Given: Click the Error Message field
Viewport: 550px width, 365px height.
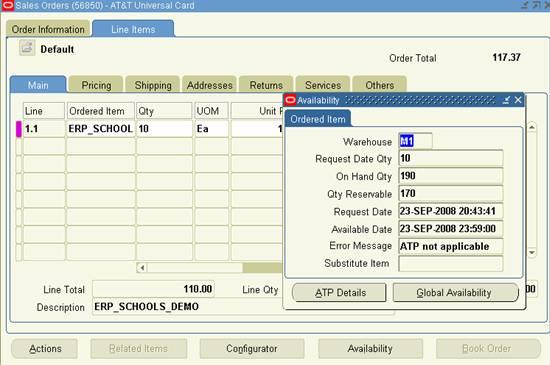Looking at the screenshot, I should [451, 246].
